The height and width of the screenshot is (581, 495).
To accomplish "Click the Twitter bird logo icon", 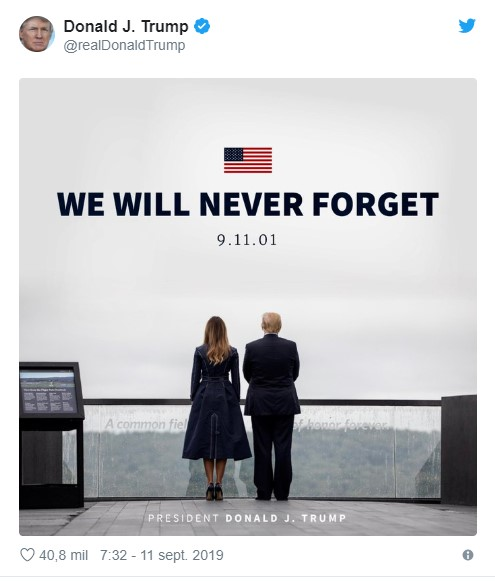I will [x=467, y=26].
